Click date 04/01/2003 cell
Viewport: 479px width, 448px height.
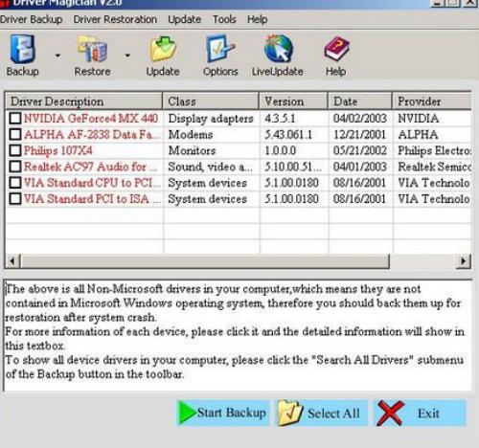(x=360, y=167)
